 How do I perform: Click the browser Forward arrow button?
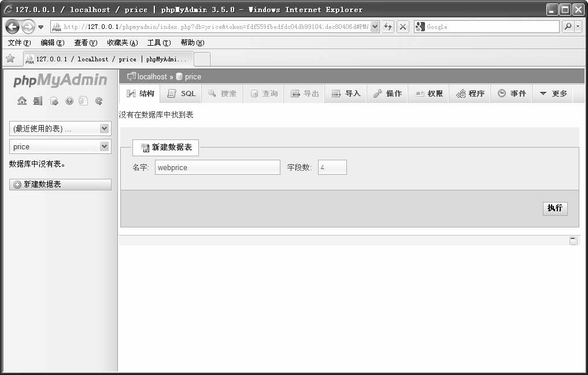(28, 27)
